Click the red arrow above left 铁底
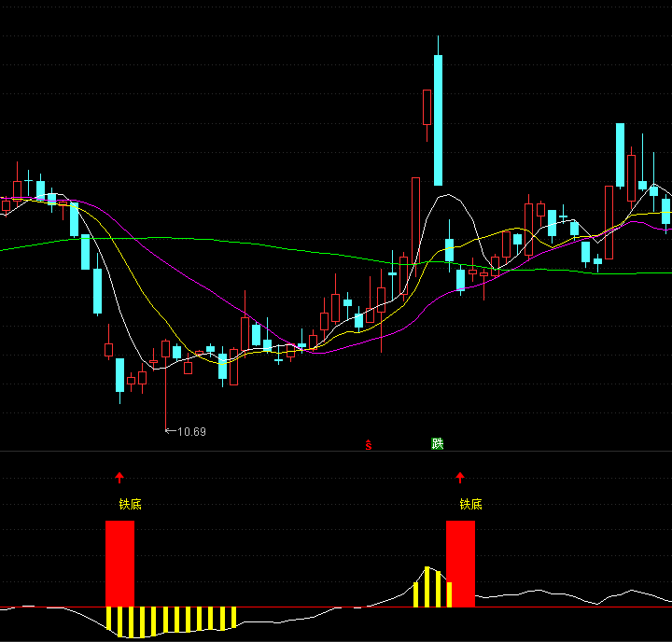The height and width of the screenshot is (642, 672). 119,478
